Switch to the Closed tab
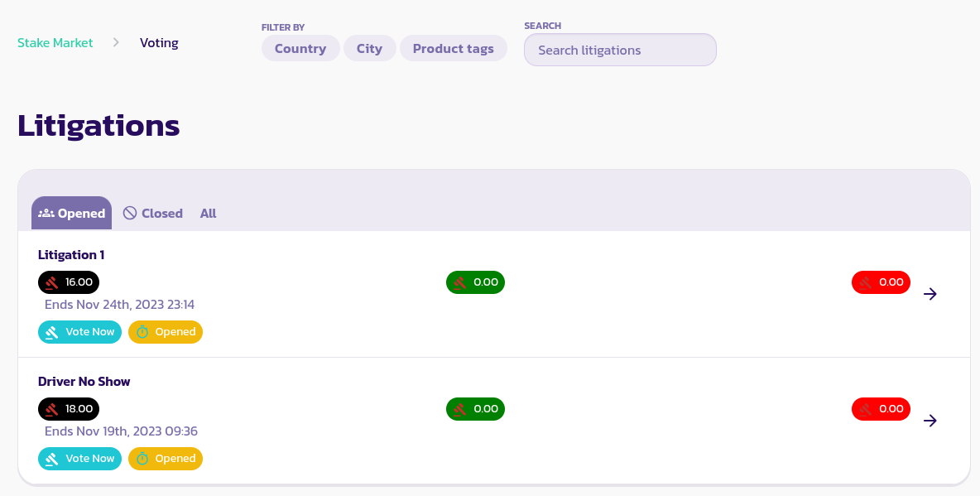This screenshot has height=496, width=980. [153, 214]
